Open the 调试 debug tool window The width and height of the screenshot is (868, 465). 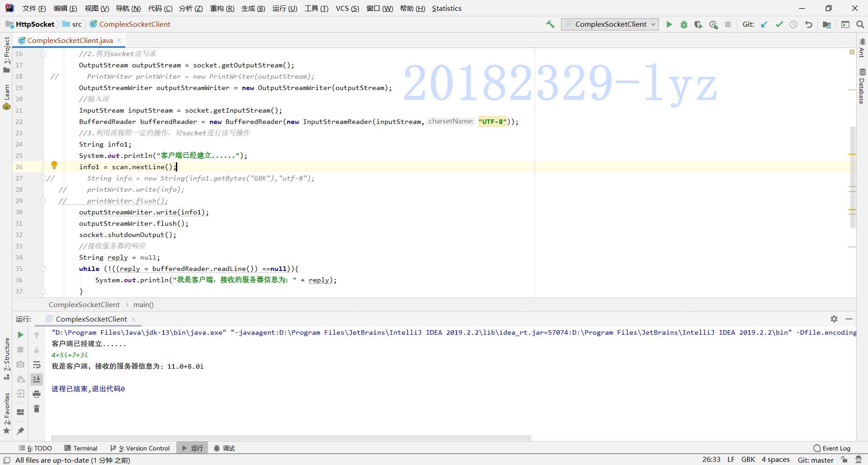click(224, 448)
